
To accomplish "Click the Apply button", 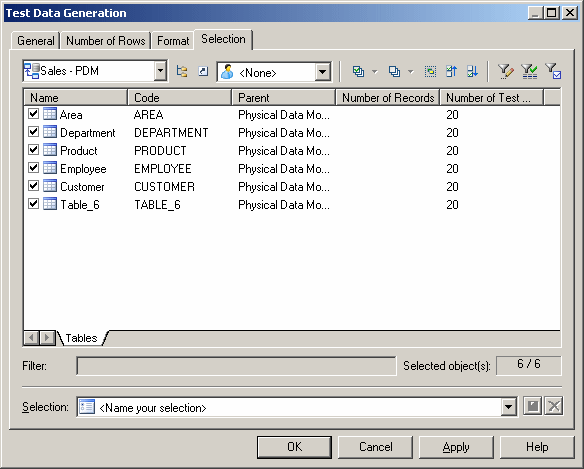I will pos(456,447).
